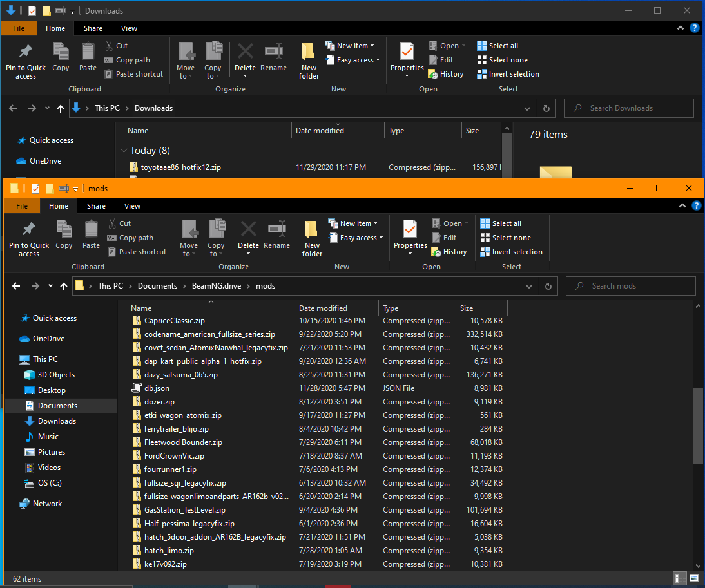This screenshot has height=588, width=705.
Task: Click Invert selection in Downloads window
Action: pos(508,74)
